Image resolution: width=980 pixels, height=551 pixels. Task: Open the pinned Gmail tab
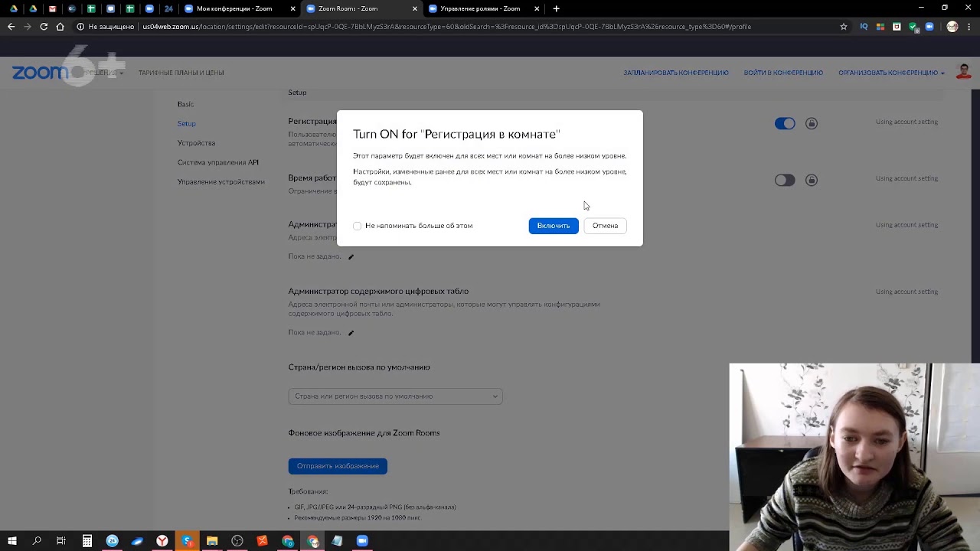tap(52, 9)
